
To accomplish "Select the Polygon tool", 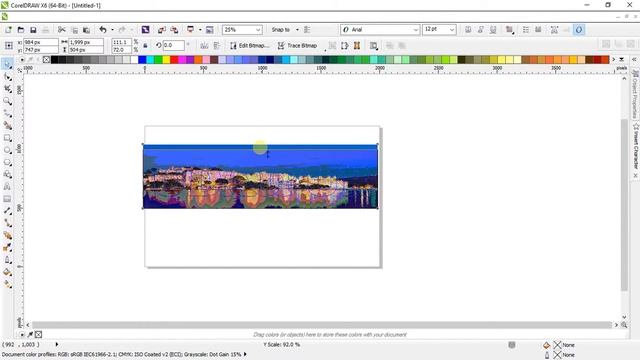I will click(x=7, y=162).
